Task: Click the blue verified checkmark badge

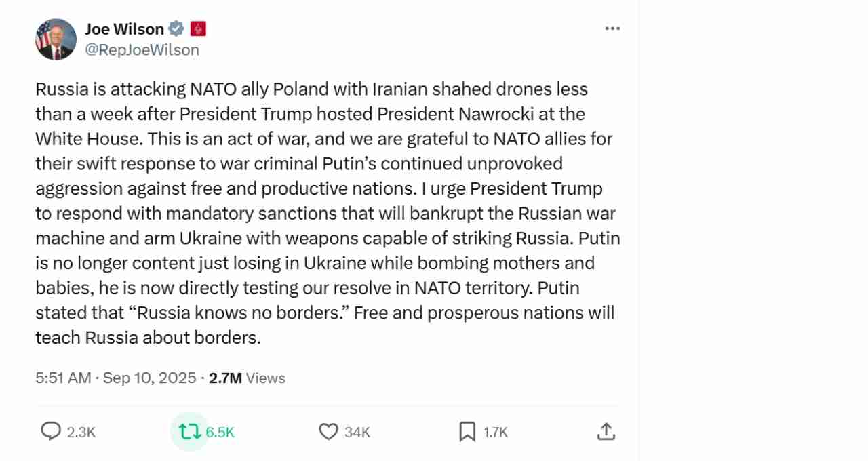Action: [x=176, y=28]
